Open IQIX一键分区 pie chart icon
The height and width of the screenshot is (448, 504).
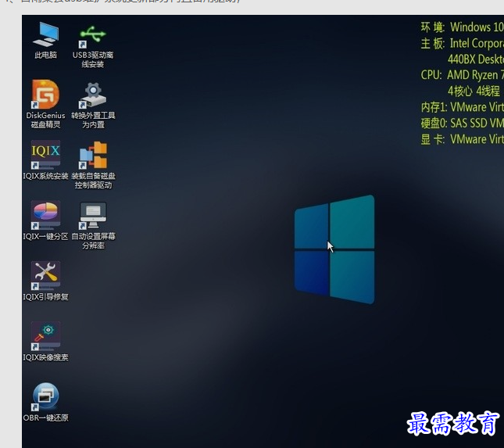click(x=45, y=215)
